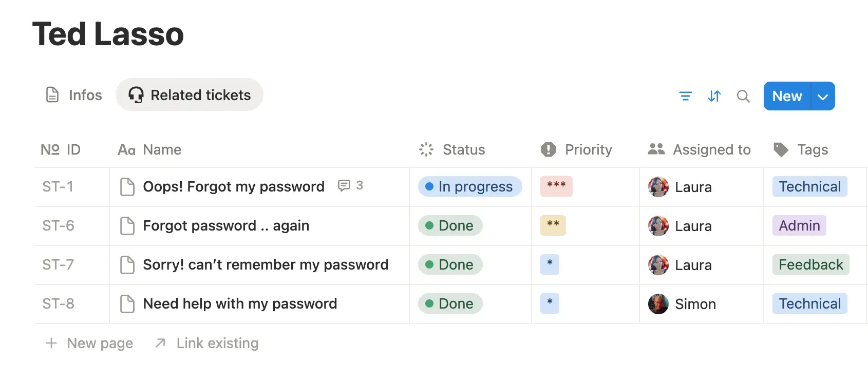Expand the New button dropdown arrow
This screenshot has width=868, height=382.
click(823, 97)
